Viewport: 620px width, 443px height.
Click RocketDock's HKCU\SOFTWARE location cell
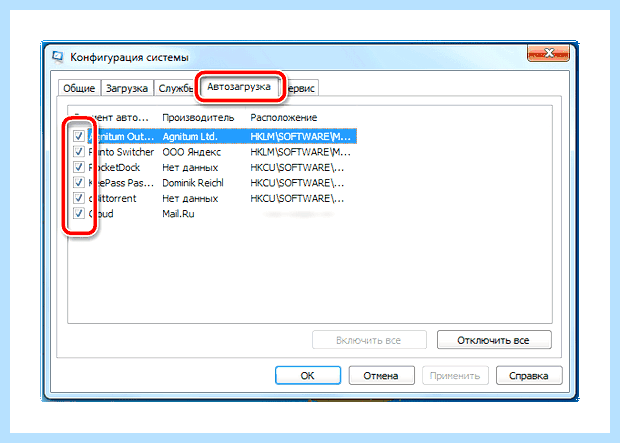[297, 168]
